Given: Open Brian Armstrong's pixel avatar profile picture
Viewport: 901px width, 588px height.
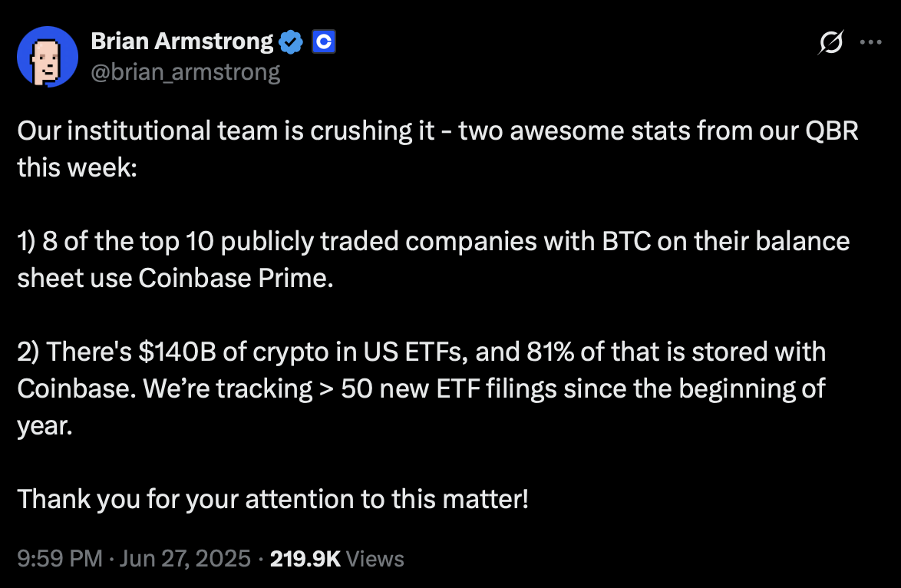Looking at the screenshot, I should [x=48, y=56].
